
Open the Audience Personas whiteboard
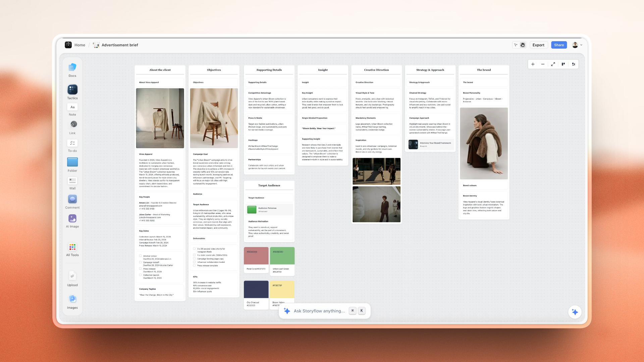(x=268, y=209)
